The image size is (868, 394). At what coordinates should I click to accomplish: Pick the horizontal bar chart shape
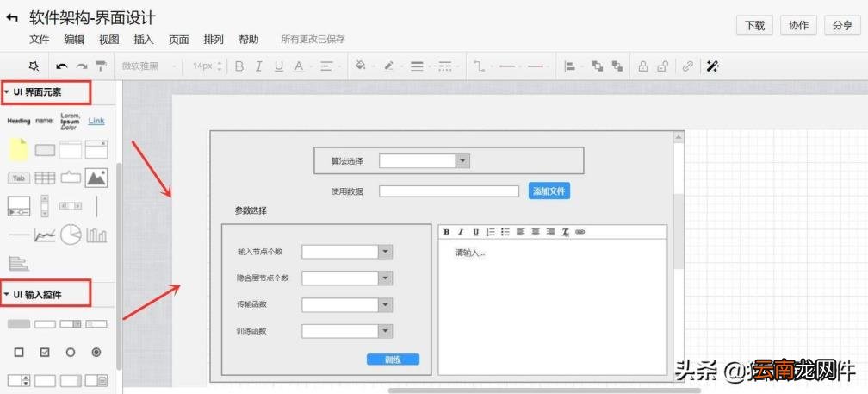(19, 263)
